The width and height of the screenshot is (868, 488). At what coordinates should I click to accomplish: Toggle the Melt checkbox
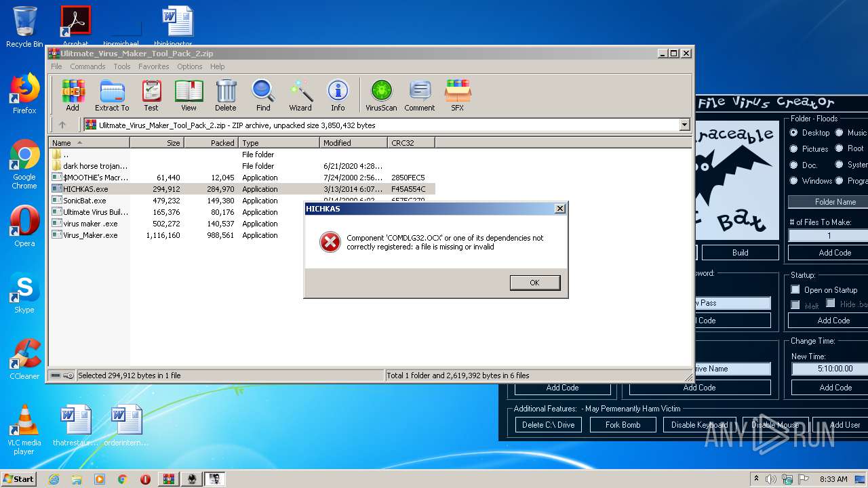pos(795,306)
